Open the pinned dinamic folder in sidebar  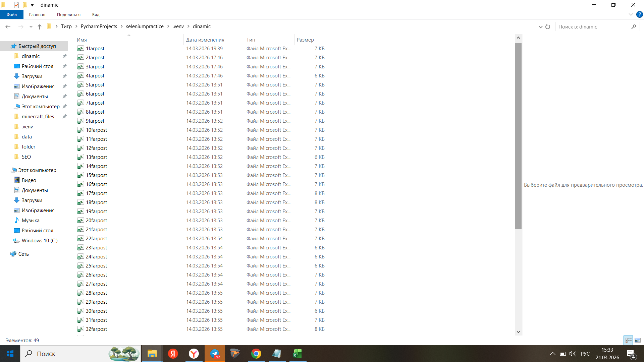(x=31, y=56)
